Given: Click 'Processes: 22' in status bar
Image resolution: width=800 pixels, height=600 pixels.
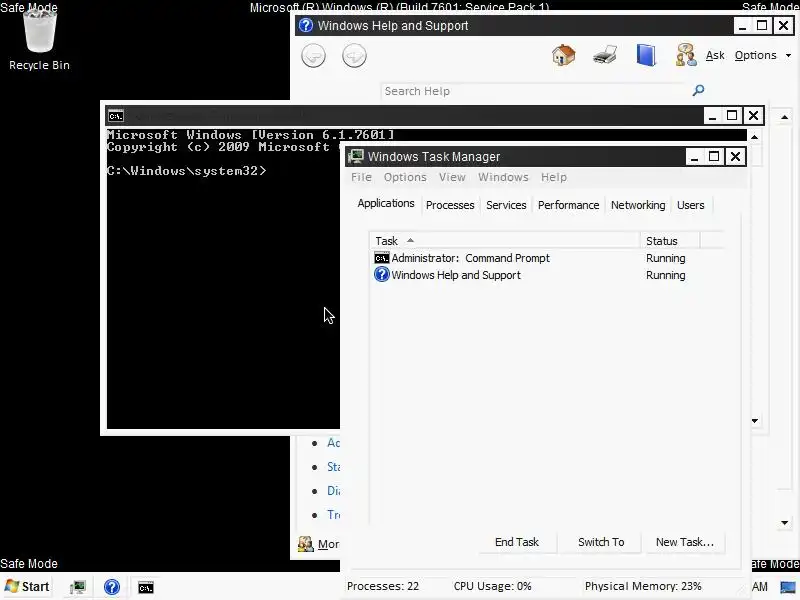Looking at the screenshot, I should coord(383,586).
